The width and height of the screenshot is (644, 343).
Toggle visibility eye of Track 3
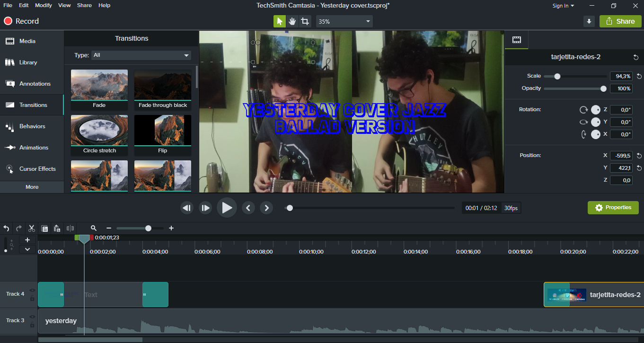click(x=32, y=317)
